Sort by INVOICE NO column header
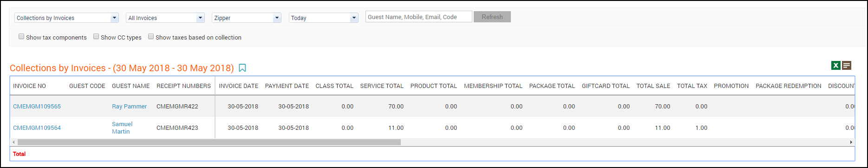 (29, 86)
